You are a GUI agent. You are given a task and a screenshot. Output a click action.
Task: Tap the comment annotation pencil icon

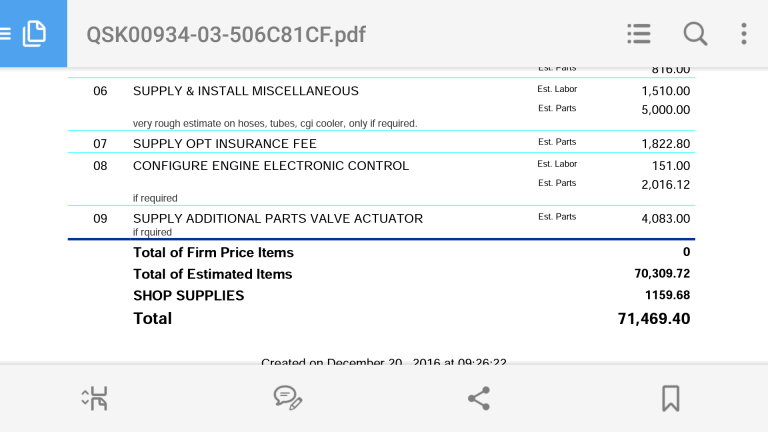288,398
